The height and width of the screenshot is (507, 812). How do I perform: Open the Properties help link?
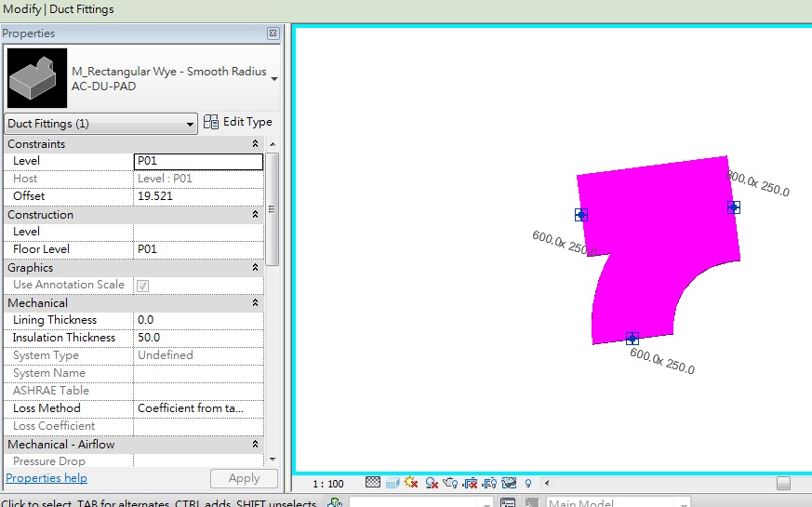point(47,478)
